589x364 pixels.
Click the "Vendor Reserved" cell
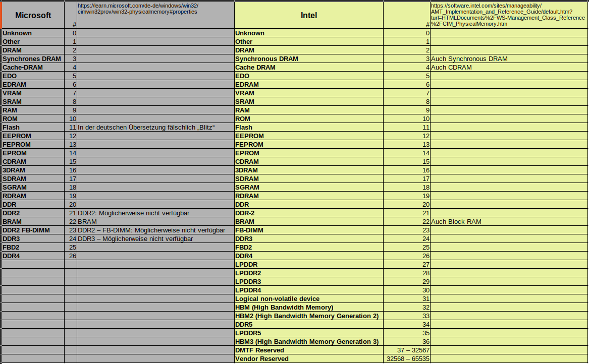click(262, 359)
